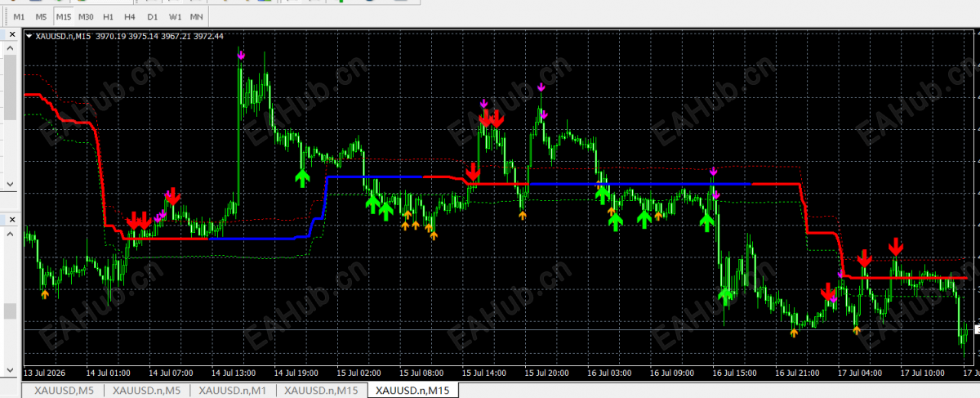
Task: Switch chart to H4 timeframe
Action: [x=130, y=16]
